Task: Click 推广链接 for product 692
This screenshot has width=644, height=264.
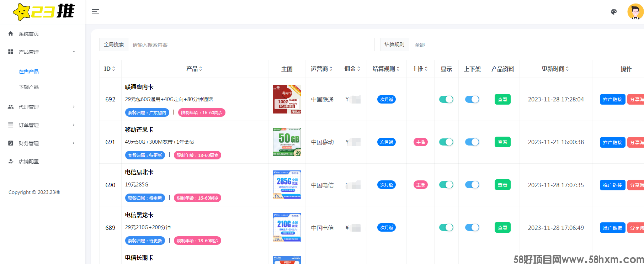Action: pyautogui.click(x=612, y=99)
